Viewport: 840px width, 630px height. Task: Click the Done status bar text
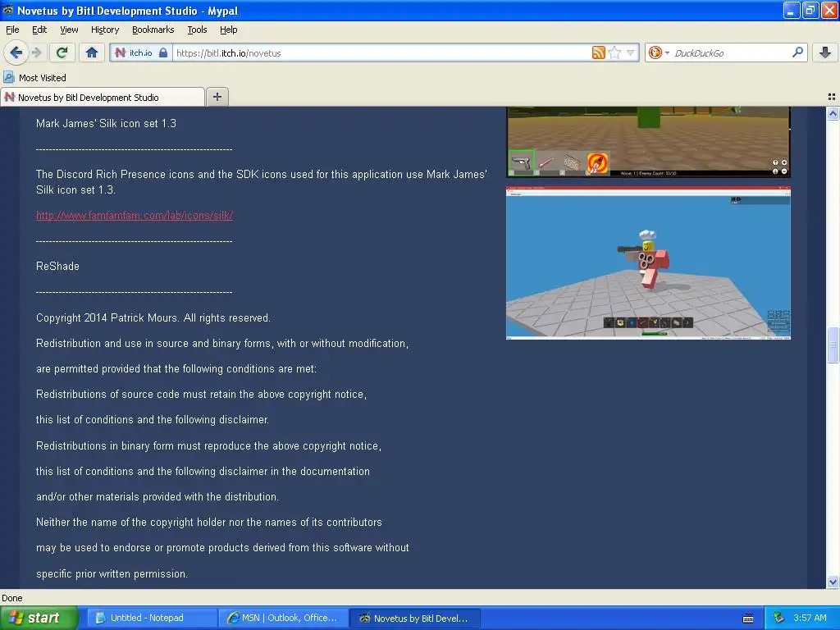coord(11,598)
